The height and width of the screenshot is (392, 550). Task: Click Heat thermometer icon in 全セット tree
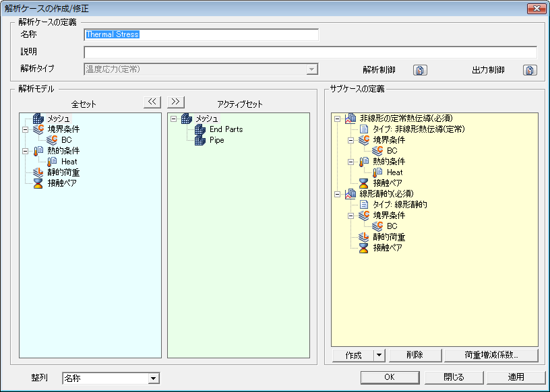click(53, 162)
